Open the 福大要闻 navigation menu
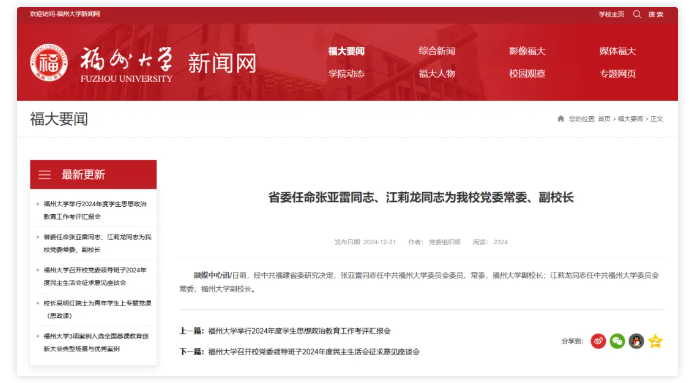The width and height of the screenshot is (690, 383). tap(346, 51)
